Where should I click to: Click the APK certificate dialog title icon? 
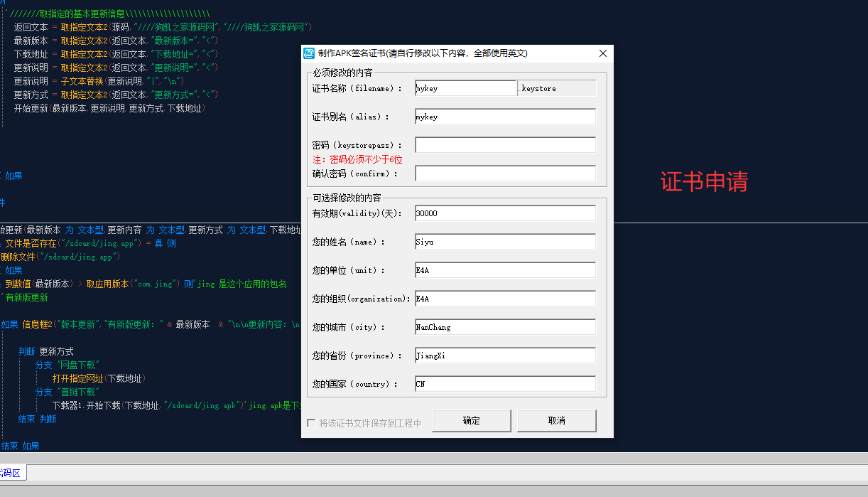click(x=309, y=53)
